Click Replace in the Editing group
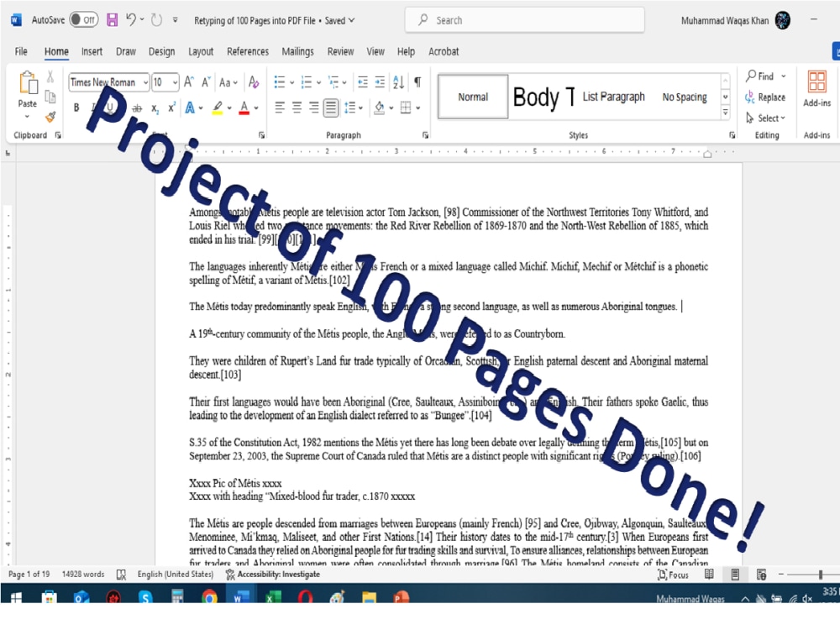The width and height of the screenshot is (840, 630). point(765,97)
